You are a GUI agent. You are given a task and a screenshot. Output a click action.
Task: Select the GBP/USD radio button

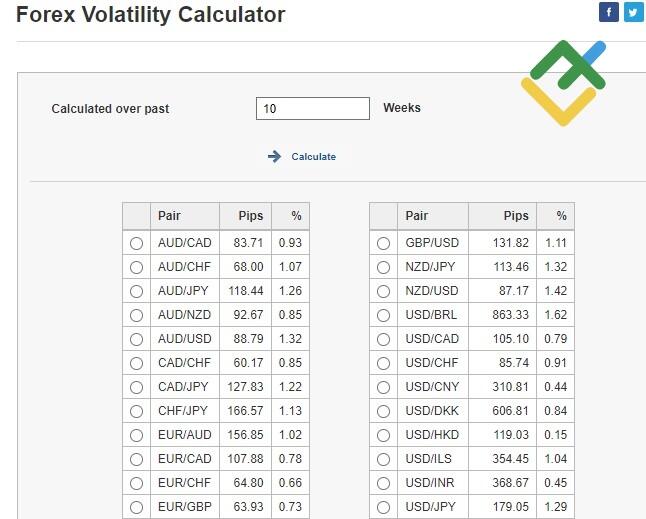(x=383, y=243)
